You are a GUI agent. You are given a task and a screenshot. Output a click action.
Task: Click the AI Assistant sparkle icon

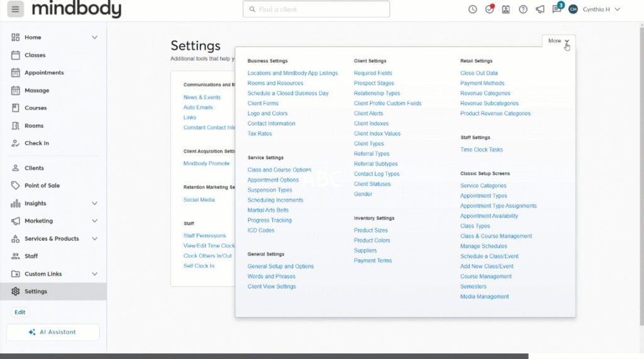31,332
